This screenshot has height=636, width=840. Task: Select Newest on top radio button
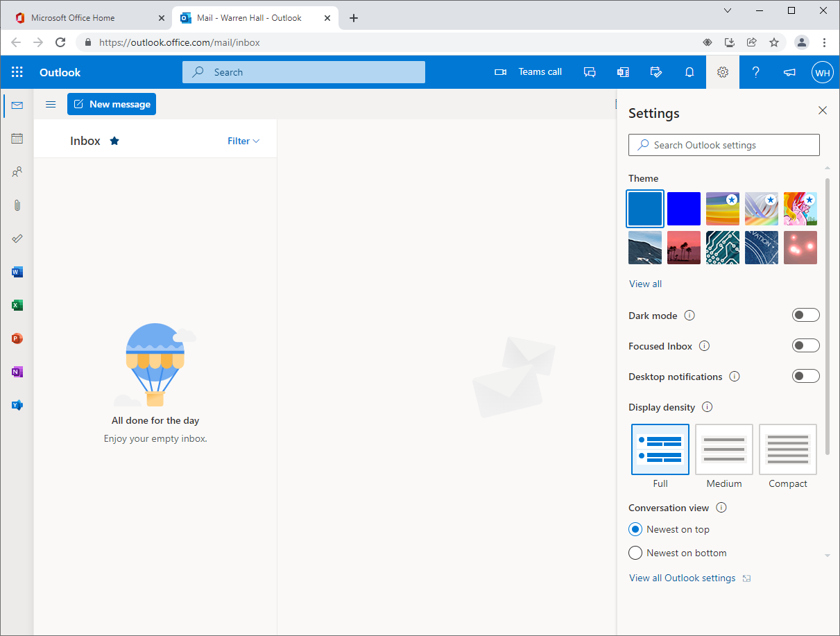coord(635,529)
